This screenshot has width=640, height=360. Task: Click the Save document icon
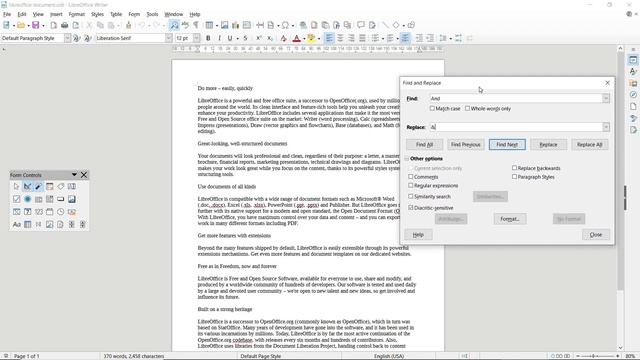(36, 25)
